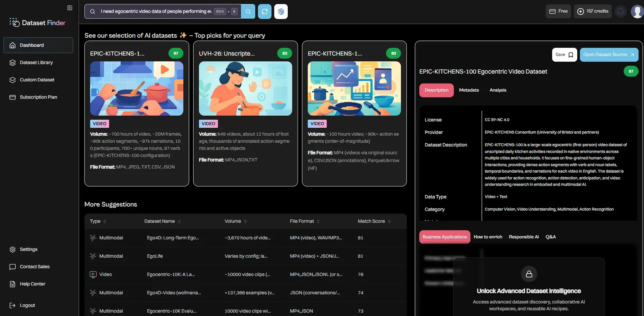Click the magnifier icon in search field
Screen dimensions: 644x316
click(x=93, y=11)
